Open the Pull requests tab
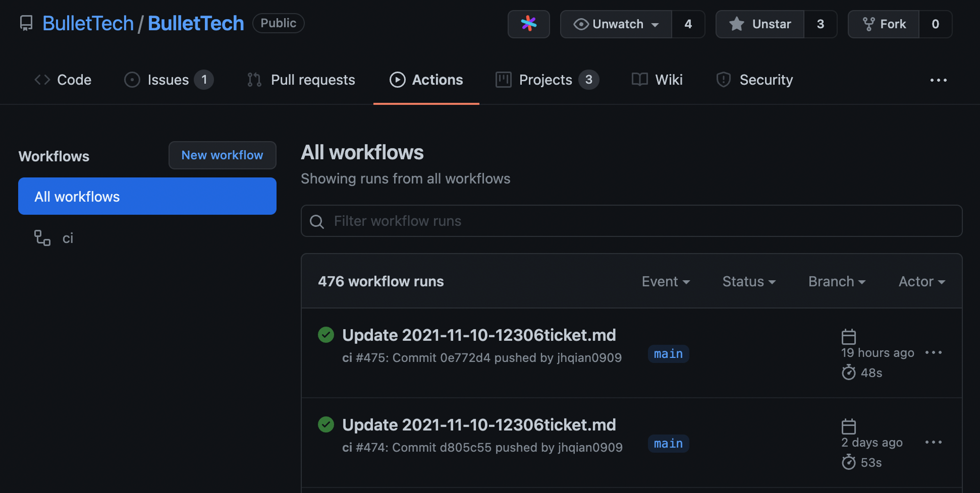Image resolution: width=980 pixels, height=493 pixels. (x=301, y=80)
